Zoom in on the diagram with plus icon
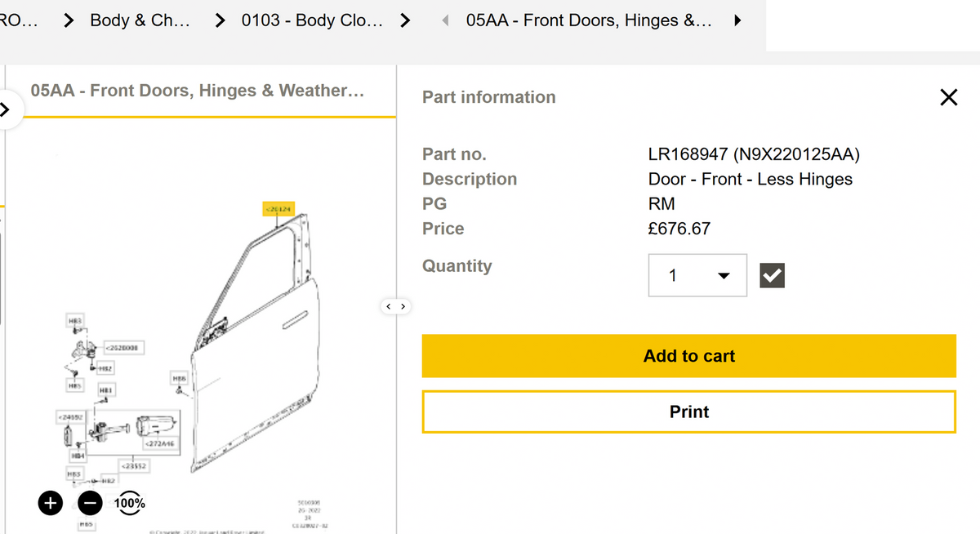 coord(51,503)
